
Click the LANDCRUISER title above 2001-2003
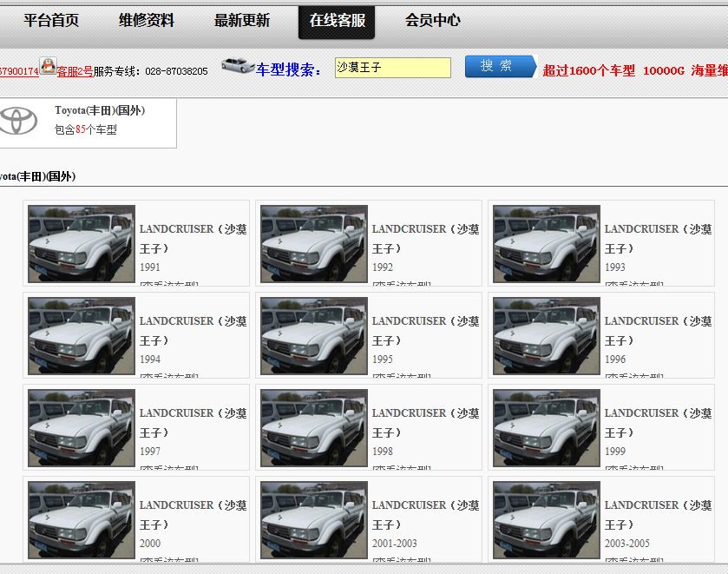(426, 515)
